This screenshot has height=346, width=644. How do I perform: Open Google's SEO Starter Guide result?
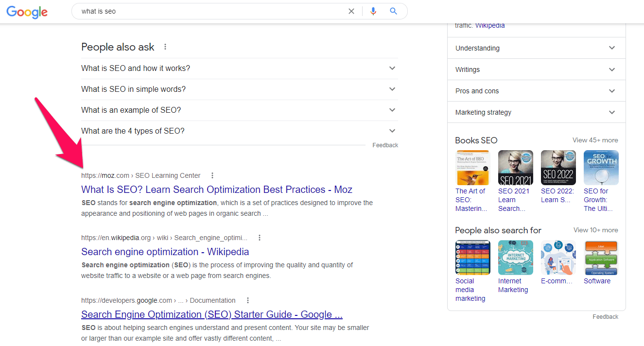coord(212,314)
